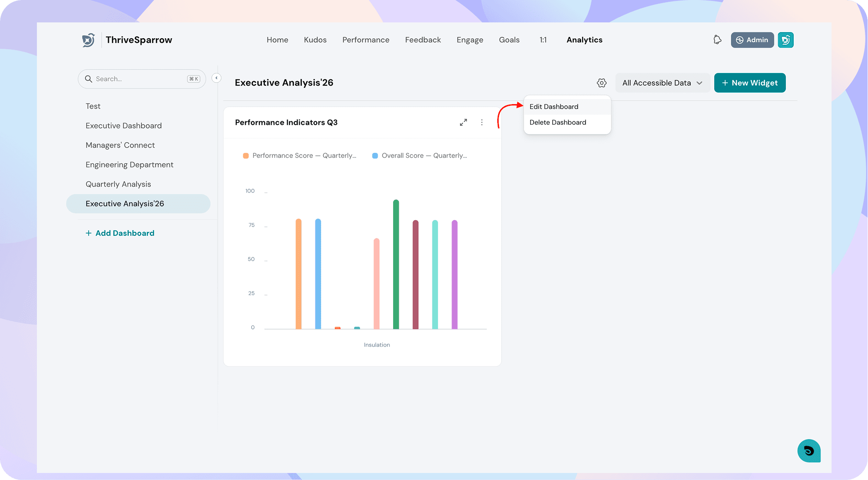868x480 pixels.
Task: Open the Kudos section
Action: (x=315, y=40)
